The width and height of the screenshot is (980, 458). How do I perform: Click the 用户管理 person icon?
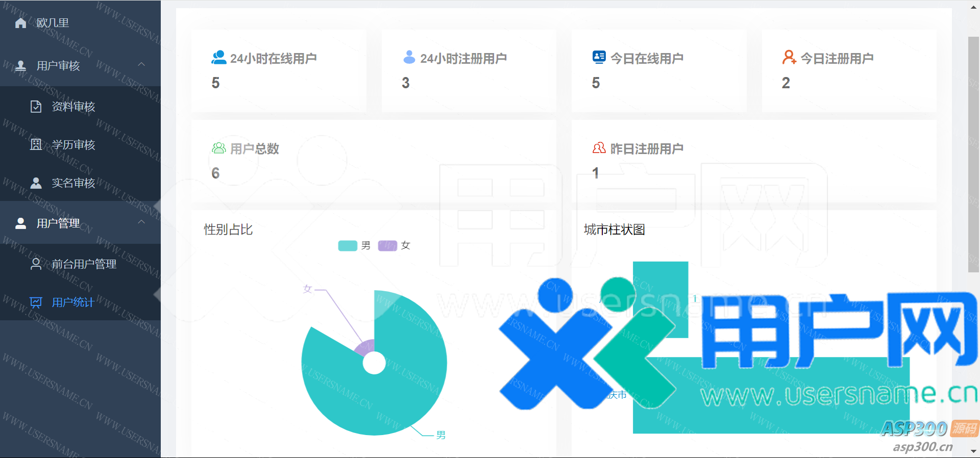(21, 223)
